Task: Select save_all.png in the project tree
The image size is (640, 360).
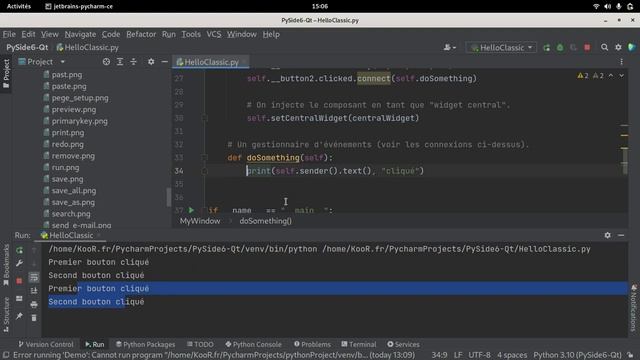Action: 73,191
